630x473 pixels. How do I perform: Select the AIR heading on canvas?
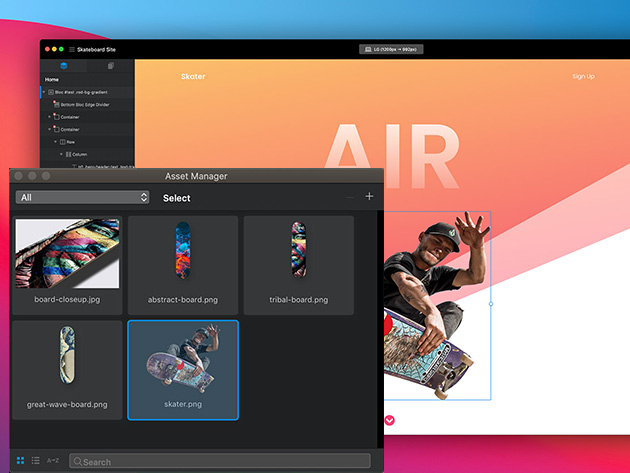392,157
